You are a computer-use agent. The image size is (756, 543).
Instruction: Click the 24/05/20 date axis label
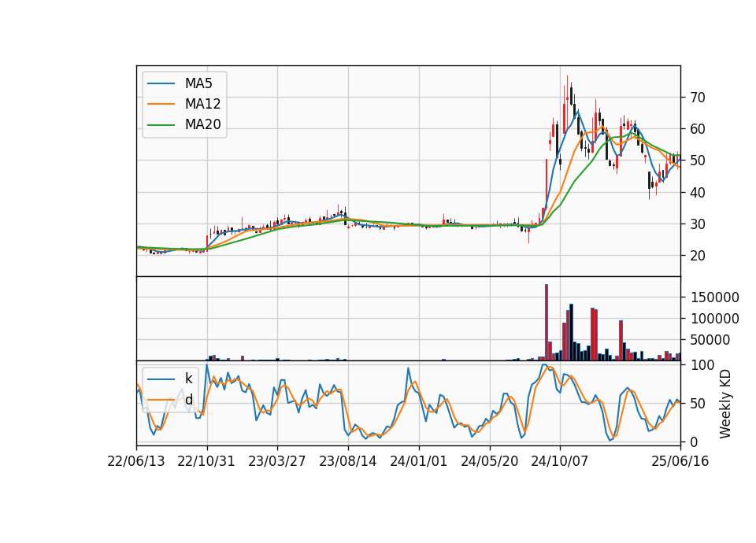click(489, 461)
